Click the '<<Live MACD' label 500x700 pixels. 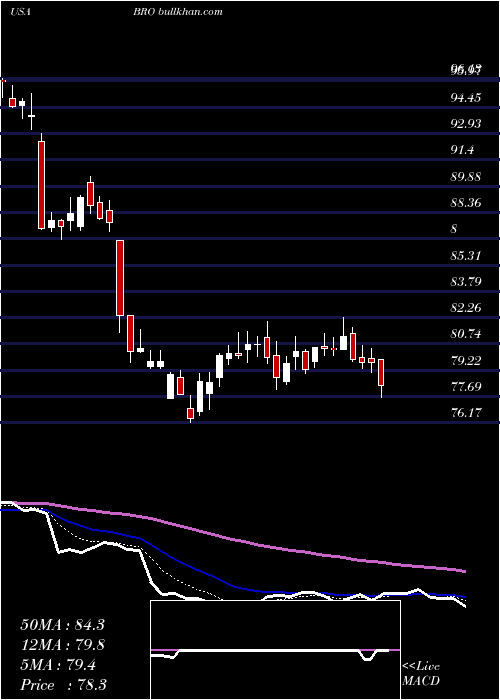(x=421, y=674)
